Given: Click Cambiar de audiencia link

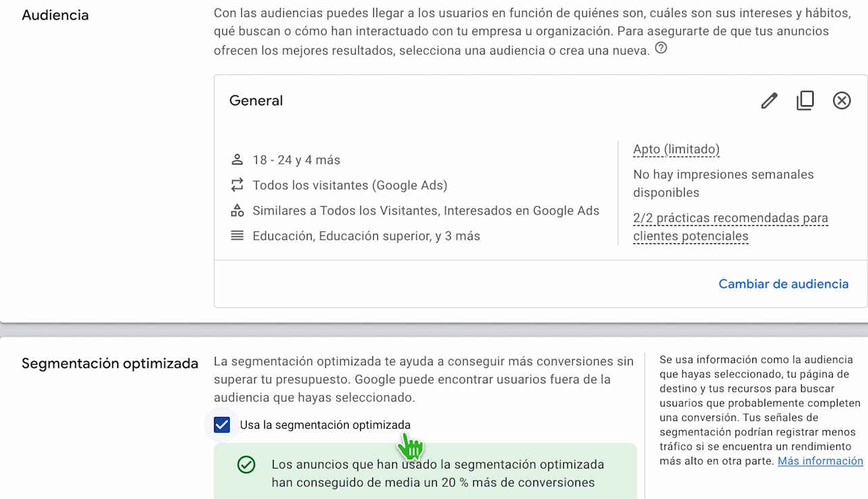Looking at the screenshot, I should click(x=783, y=284).
